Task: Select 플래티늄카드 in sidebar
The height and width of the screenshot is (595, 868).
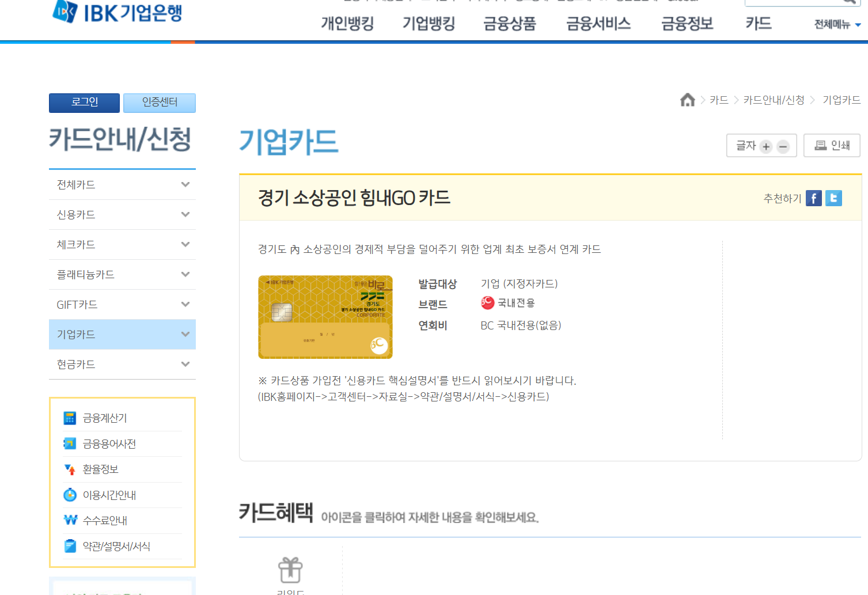Action: click(122, 275)
